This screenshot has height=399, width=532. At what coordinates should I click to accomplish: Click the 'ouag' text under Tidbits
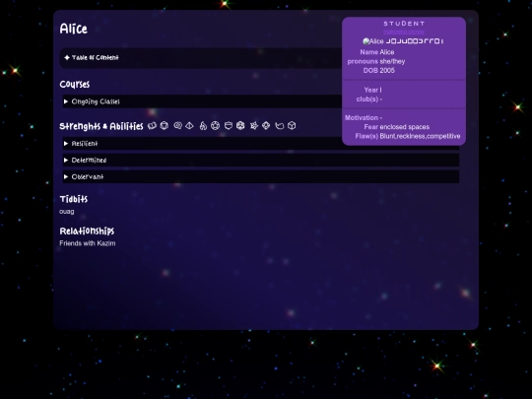67,212
